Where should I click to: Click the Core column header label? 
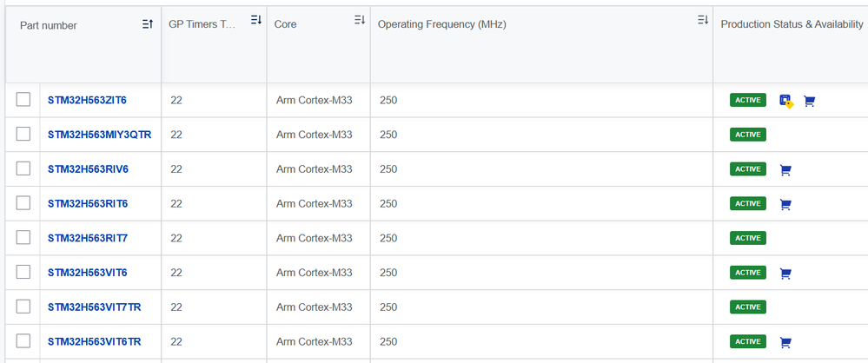pos(285,24)
